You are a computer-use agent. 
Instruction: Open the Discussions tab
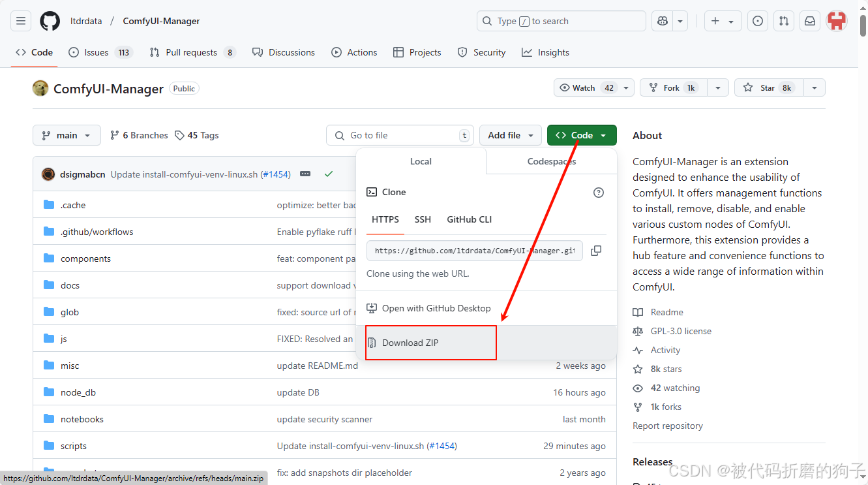pos(284,52)
